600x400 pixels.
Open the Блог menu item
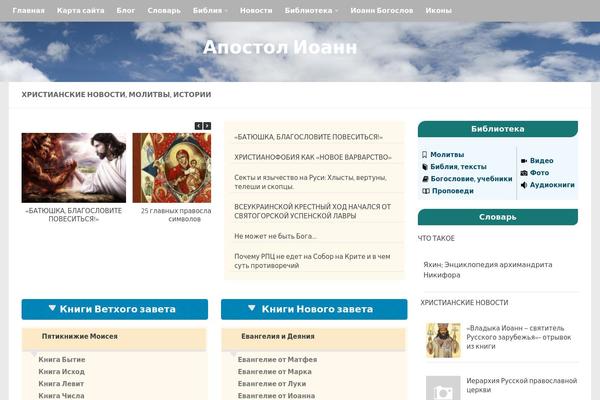click(126, 11)
